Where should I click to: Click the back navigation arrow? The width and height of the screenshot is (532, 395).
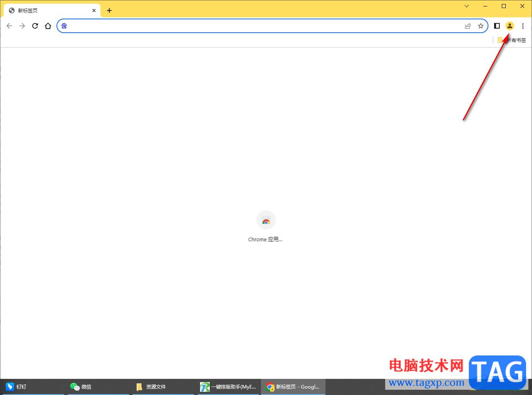click(9, 25)
